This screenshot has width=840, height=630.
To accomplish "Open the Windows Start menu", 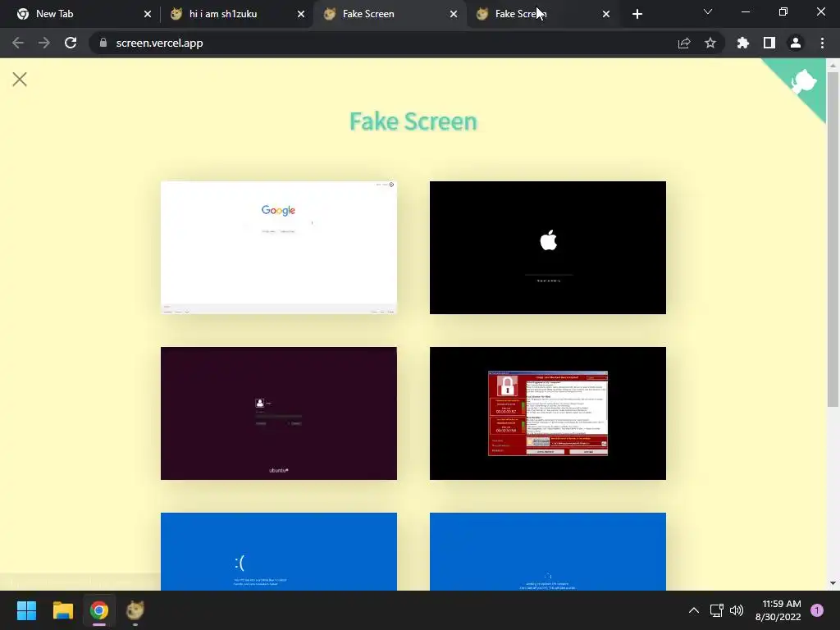I will 27,610.
